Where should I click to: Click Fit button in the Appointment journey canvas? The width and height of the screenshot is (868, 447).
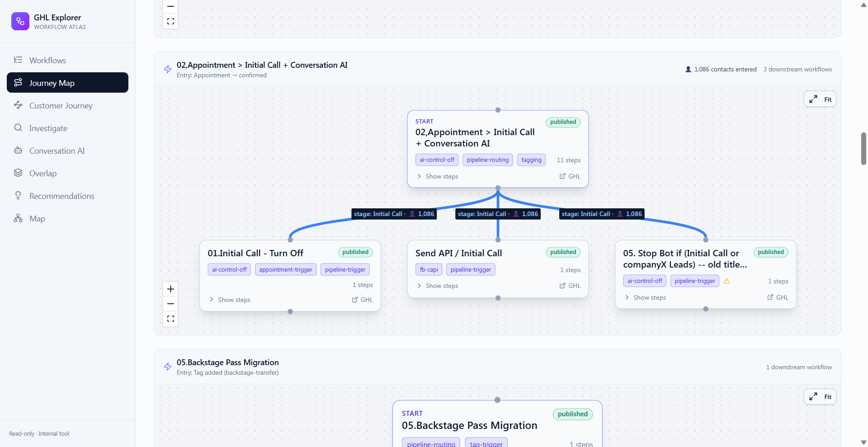820,99
